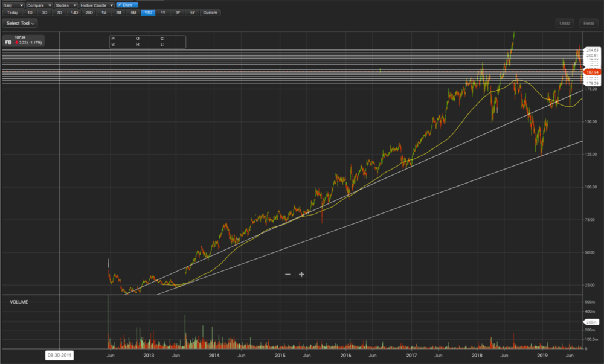The width and height of the screenshot is (604, 364).
Task: Open the Hollow Candle chart type dropdown
Action: pyautogui.click(x=97, y=5)
